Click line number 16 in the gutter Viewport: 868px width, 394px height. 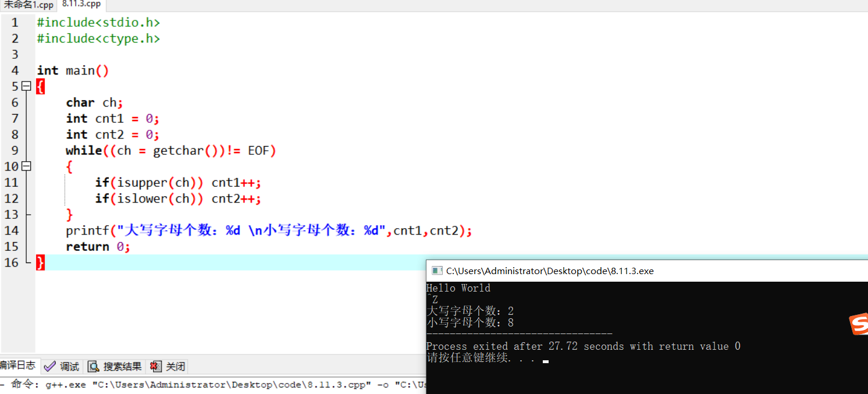pos(12,262)
